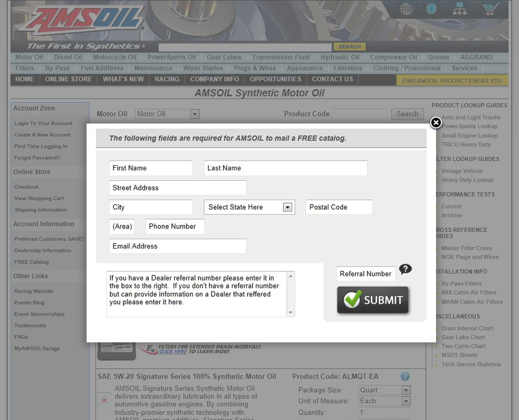Click the First Name field
The width and height of the screenshot is (519, 420).
tap(151, 168)
